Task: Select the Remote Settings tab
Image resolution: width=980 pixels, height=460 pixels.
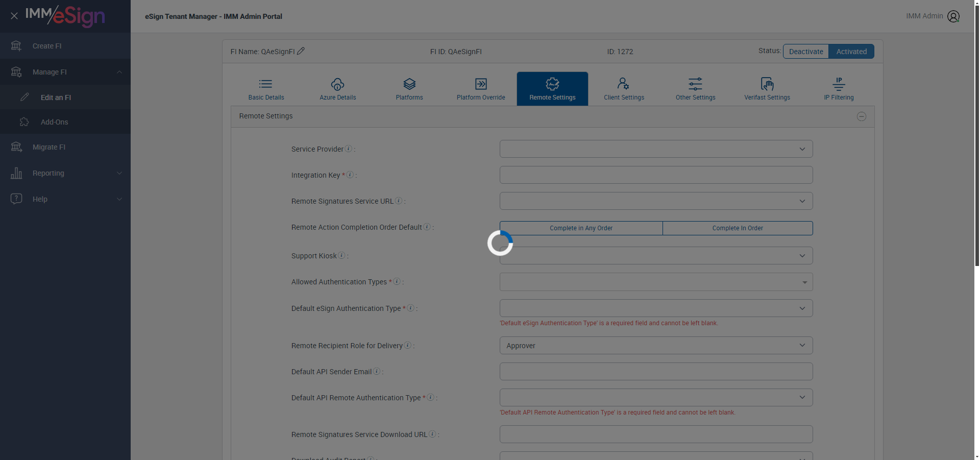Action: coord(552,89)
